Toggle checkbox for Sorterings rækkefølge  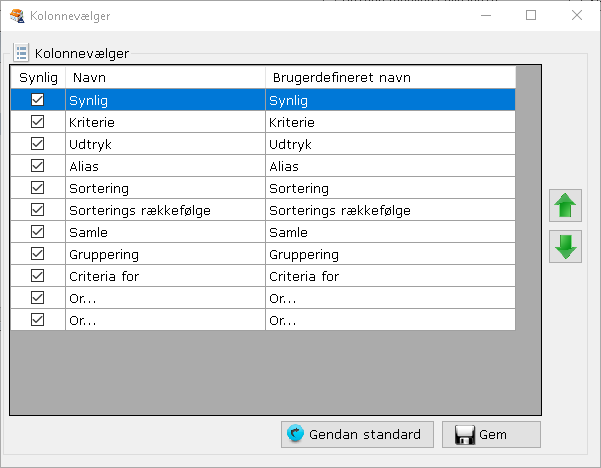(x=38, y=210)
